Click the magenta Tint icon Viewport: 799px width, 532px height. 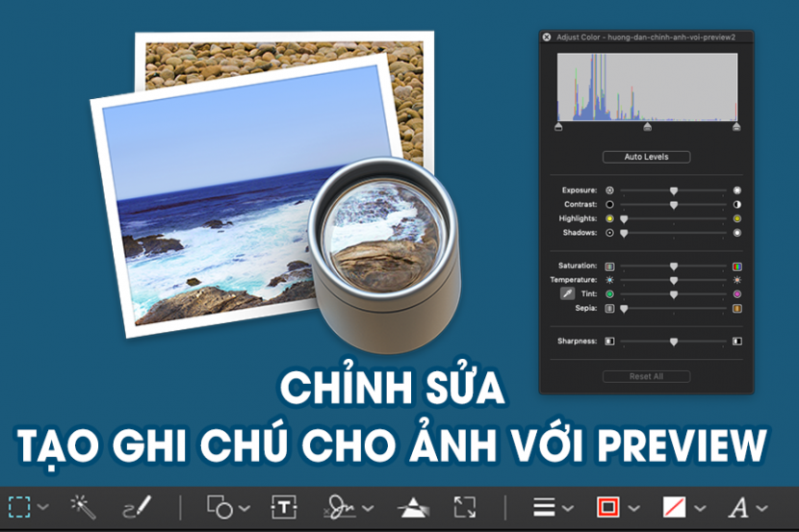(736, 294)
